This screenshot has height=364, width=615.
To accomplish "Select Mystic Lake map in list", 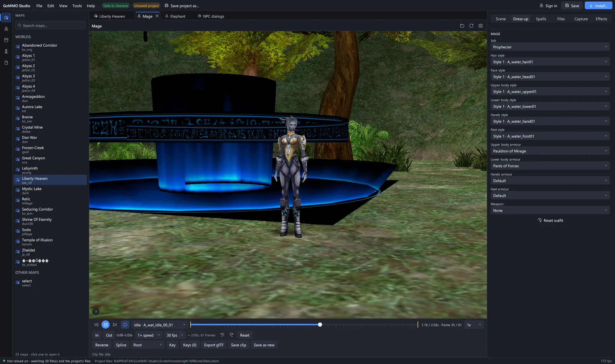I will (50, 191).
